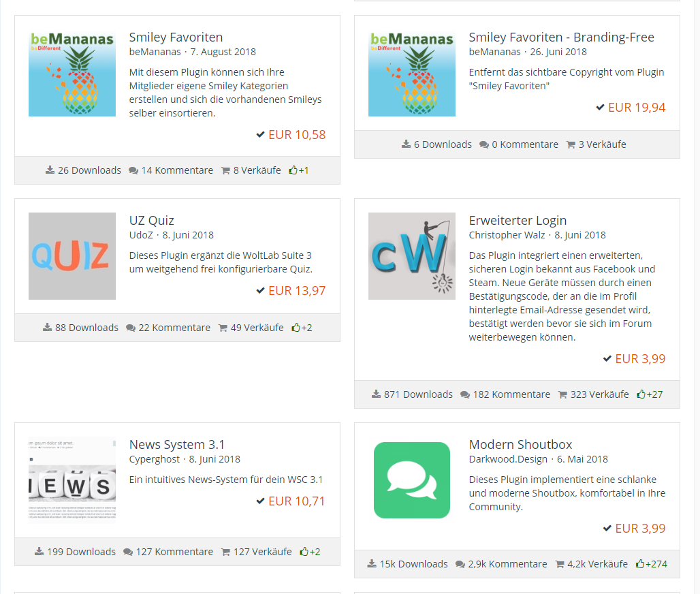Visit author Christopher Walz's profile

point(508,235)
